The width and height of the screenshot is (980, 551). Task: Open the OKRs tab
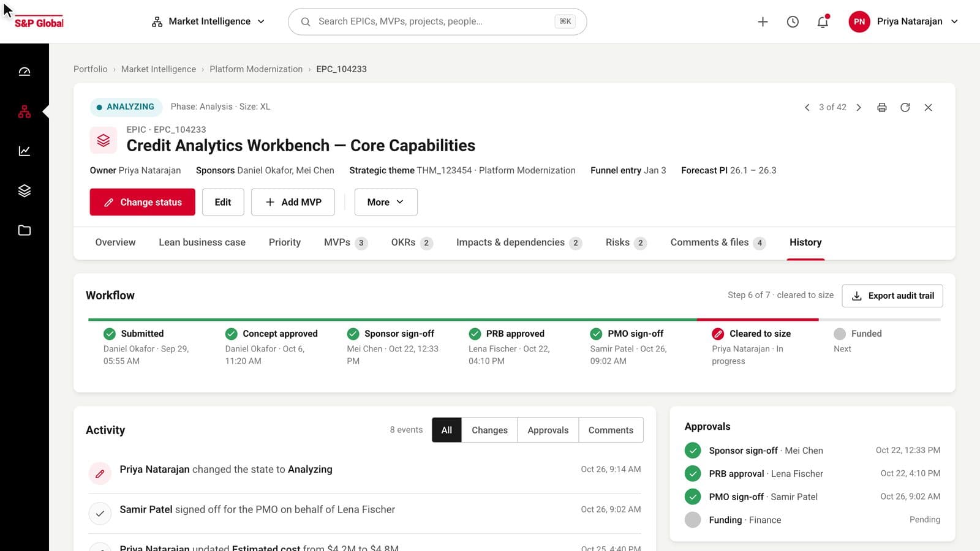click(x=412, y=242)
